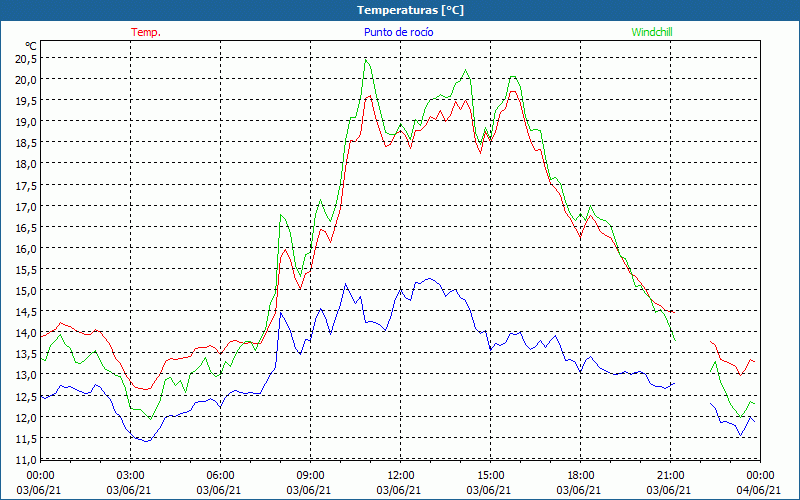
Task: Click the 20,5 y-axis value
Action: (26, 59)
